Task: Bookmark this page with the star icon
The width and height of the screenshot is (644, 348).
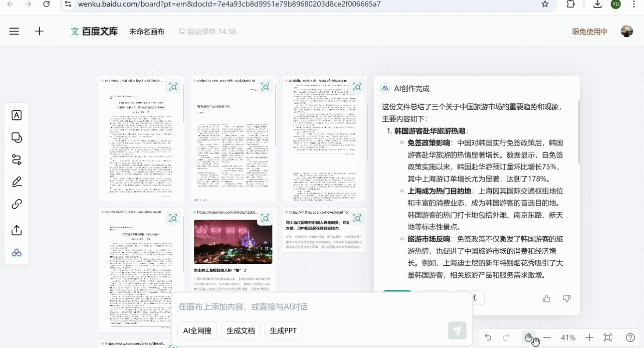Action: [545, 4]
